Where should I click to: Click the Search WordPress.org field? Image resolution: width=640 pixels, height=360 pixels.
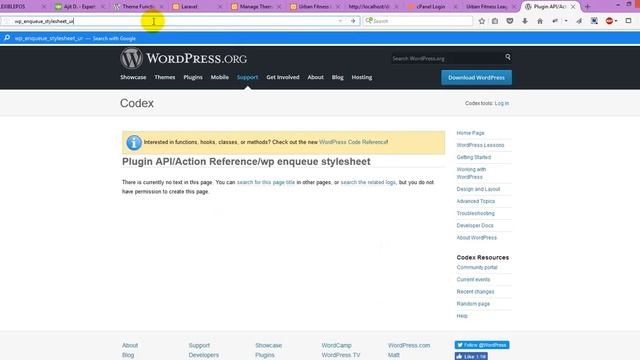coord(447,58)
